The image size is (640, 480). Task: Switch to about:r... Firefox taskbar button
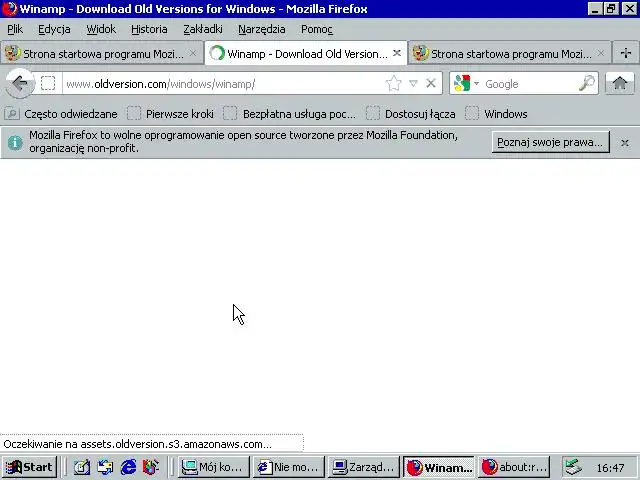coord(514,467)
